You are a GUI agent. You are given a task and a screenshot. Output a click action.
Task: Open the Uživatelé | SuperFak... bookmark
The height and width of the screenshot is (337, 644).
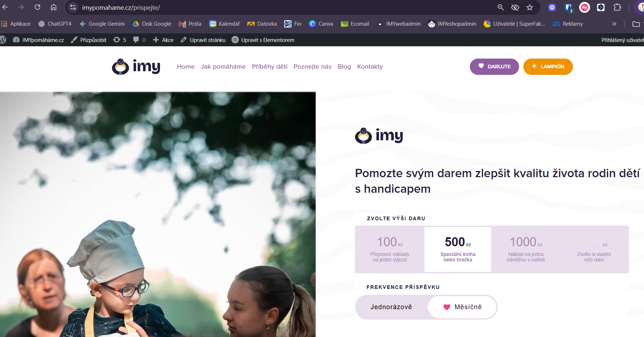pos(514,24)
